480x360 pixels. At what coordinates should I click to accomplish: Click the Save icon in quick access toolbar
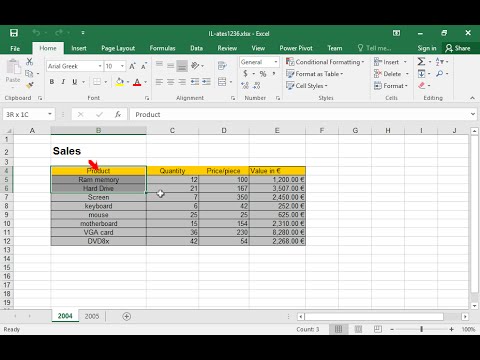coord(14,33)
